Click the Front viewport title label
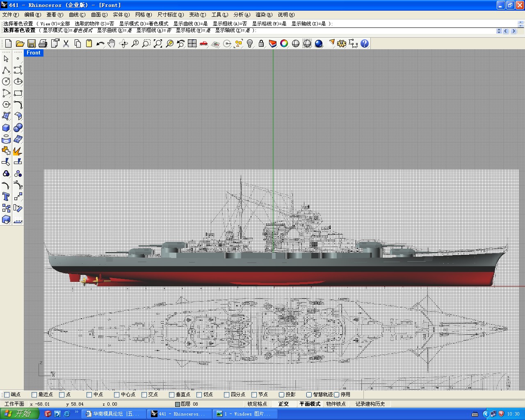This screenshot has width=525, height=420. click(x=33, y=53)
